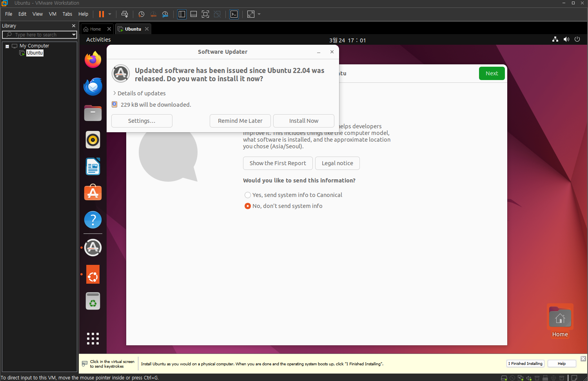The image size is (588, 381).
Task: Launch Firefox from the Ubuntu dock
Action: (x=93, y=60)
